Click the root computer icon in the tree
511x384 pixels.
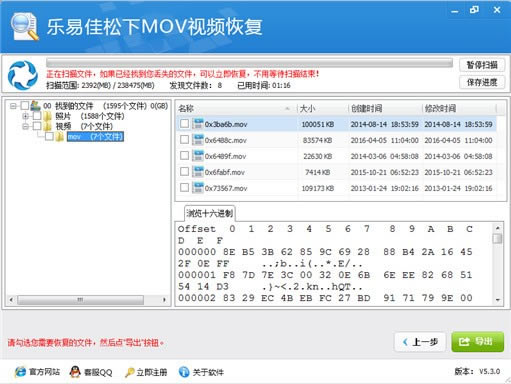click(x=35, y=106)
